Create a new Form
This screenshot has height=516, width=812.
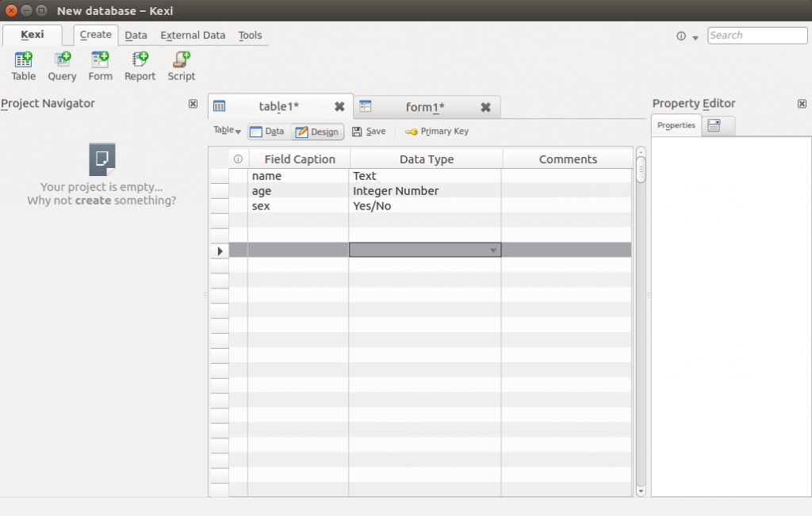(100, 67)
